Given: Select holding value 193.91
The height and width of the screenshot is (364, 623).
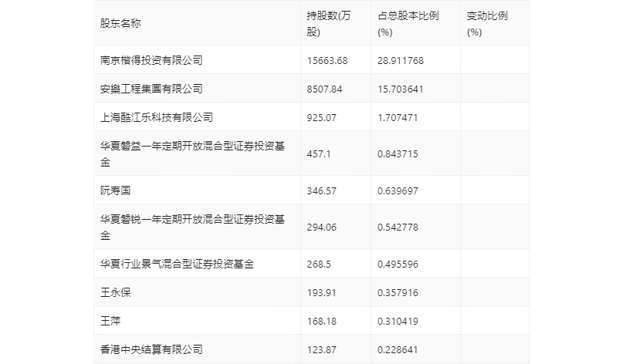Looking at the screenshot, I should pyautogui.click(x=321, y=293).
